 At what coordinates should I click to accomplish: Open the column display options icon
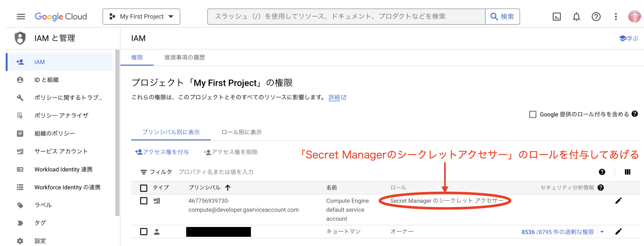click(628, 172)
